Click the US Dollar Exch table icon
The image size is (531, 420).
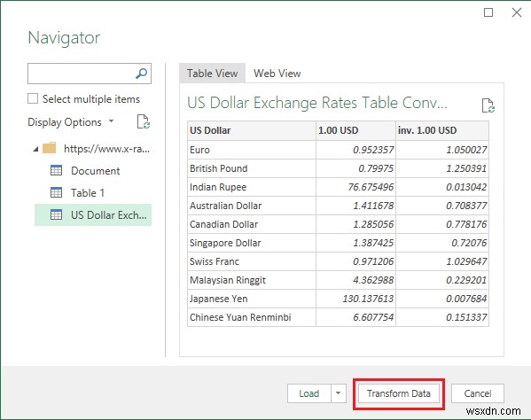pos(56,214)
